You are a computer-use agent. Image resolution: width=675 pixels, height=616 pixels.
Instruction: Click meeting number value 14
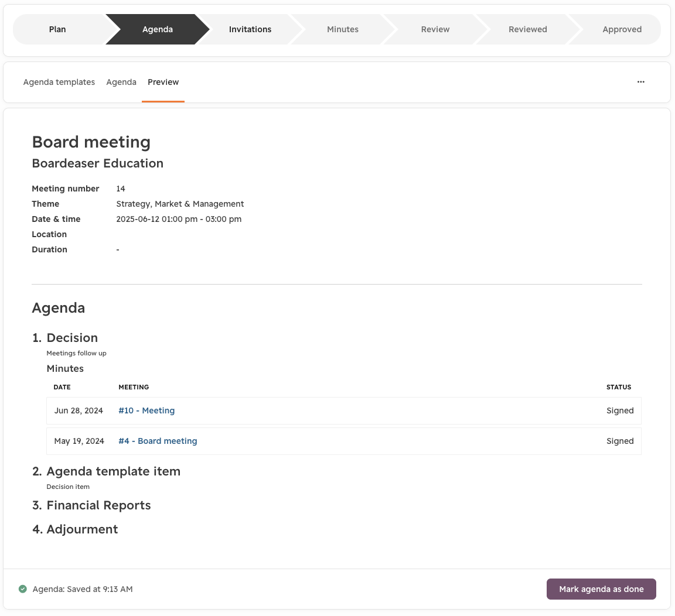pyautogui.click(x=121, y=189)
